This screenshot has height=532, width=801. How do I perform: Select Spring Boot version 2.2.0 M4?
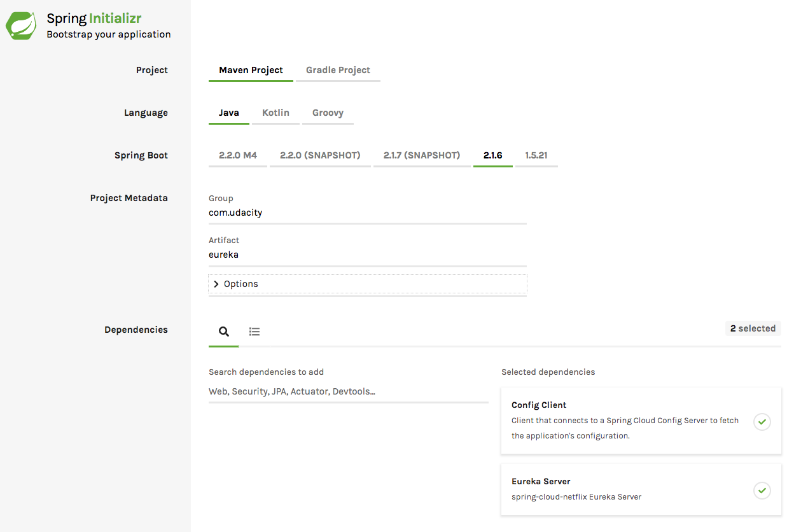(x=238, y=155)
